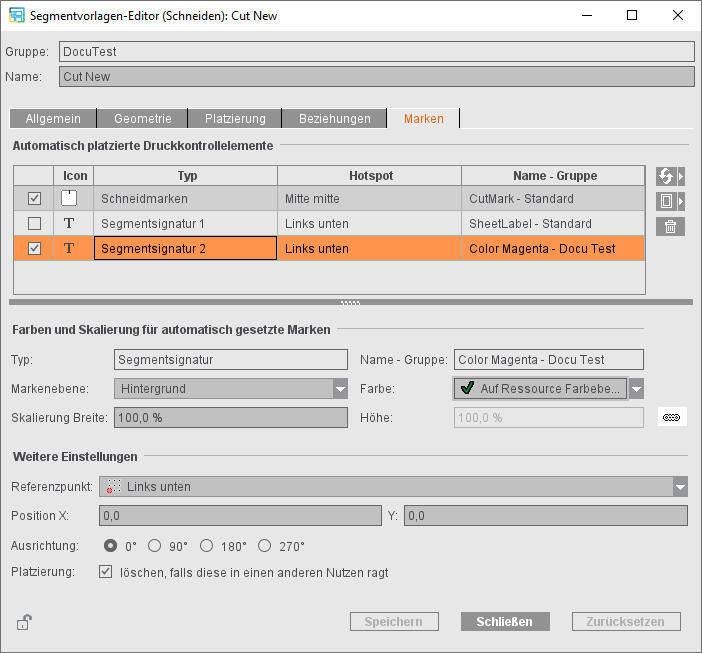
Task: Switch to the Beziehungen tab
Action: click(x=334, y=119)
